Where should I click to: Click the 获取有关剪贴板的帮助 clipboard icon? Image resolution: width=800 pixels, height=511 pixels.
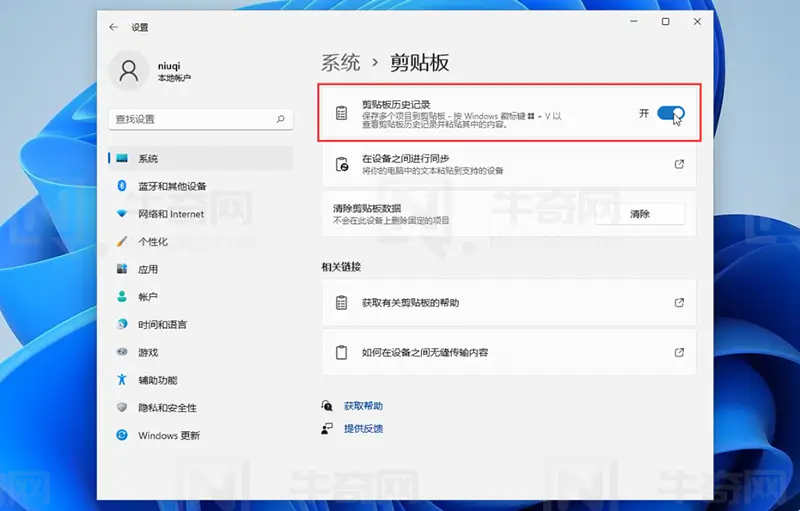pos(341,302)
